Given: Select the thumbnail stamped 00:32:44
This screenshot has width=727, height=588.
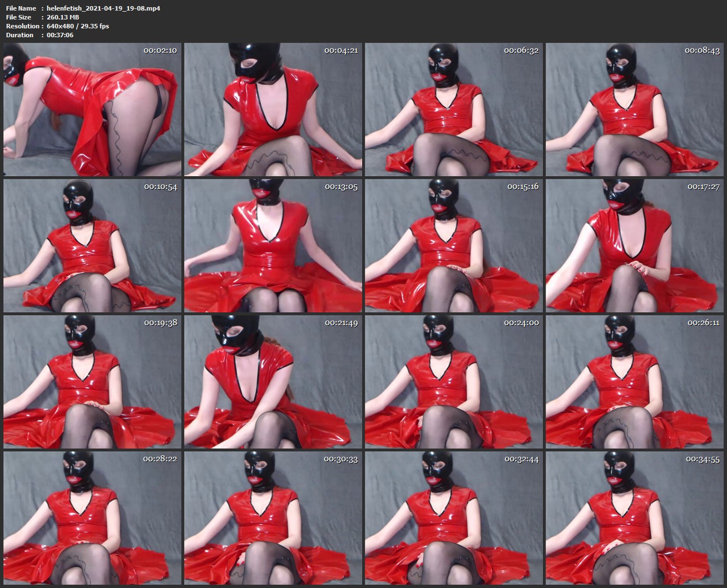Looking at the screenshot, I should (454, 518).
